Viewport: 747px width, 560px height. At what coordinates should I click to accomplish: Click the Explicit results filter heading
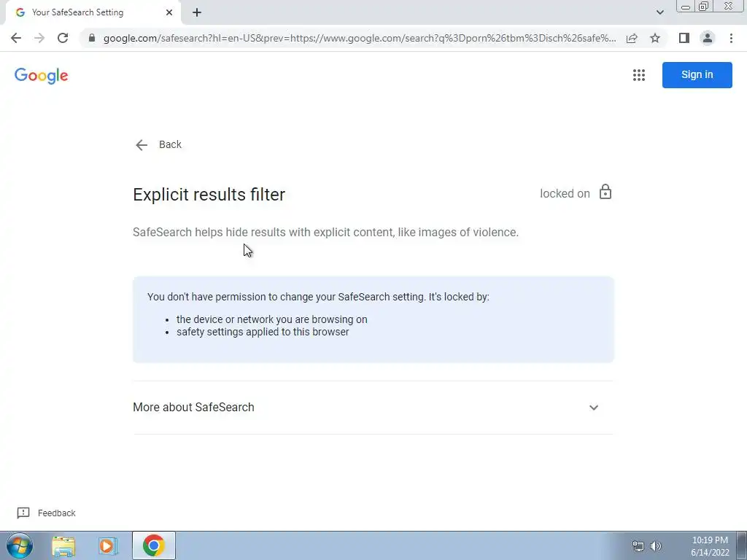(x=209, y=194)
